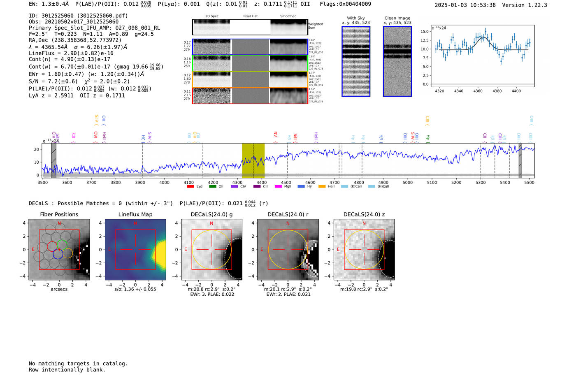Viewport: 576px width, 392px height.
Task: Click the 's/b: 1.36 +/- 0.055' caption
Action: coord(135,289)
